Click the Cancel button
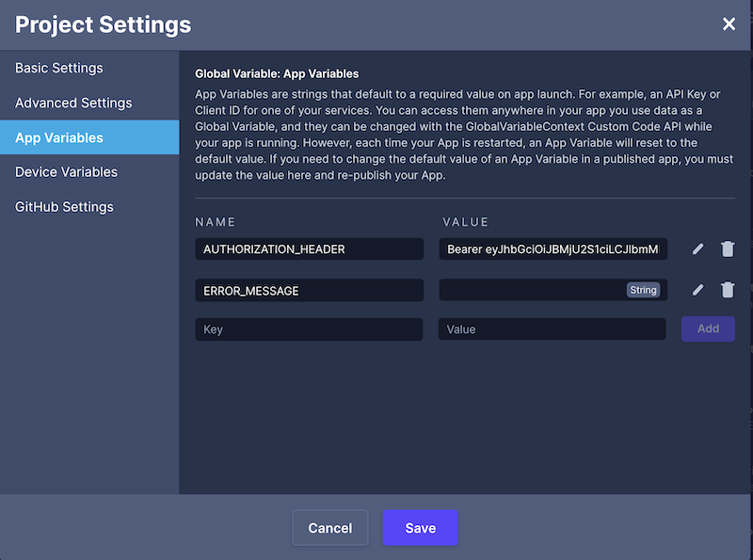Image resolution: width=753 pixels, height=560 pixels. click(330, 528)
